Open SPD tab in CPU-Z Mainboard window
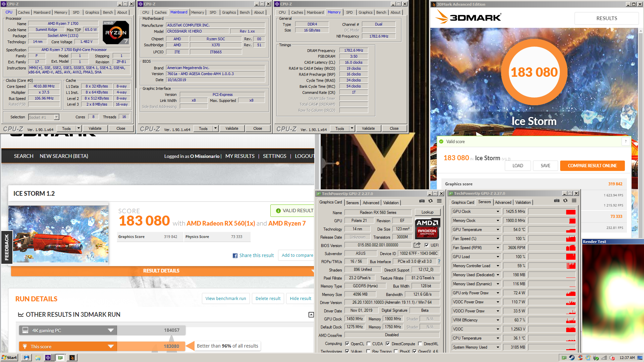 coord(213,12)
